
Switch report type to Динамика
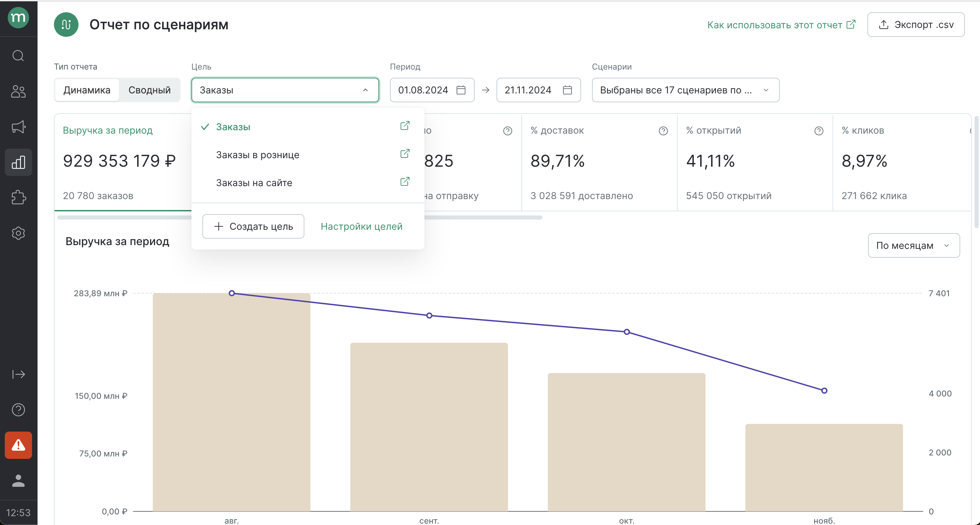click(x=87, y=90)
